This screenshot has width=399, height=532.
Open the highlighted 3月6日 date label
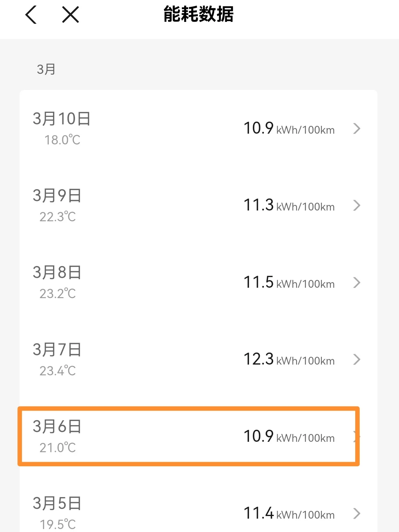(57, 427)
